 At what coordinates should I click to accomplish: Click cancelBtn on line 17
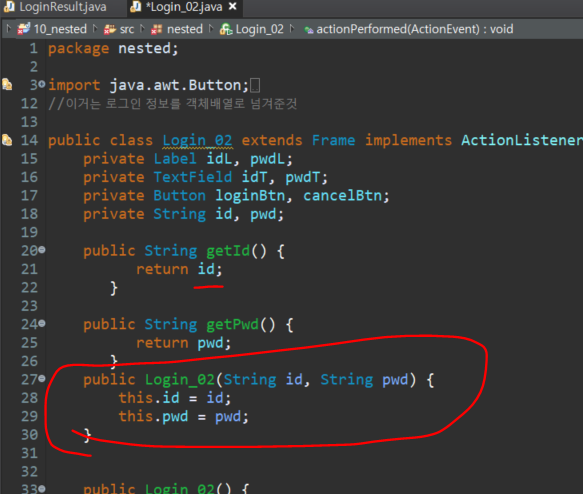[x=342, y=196]
